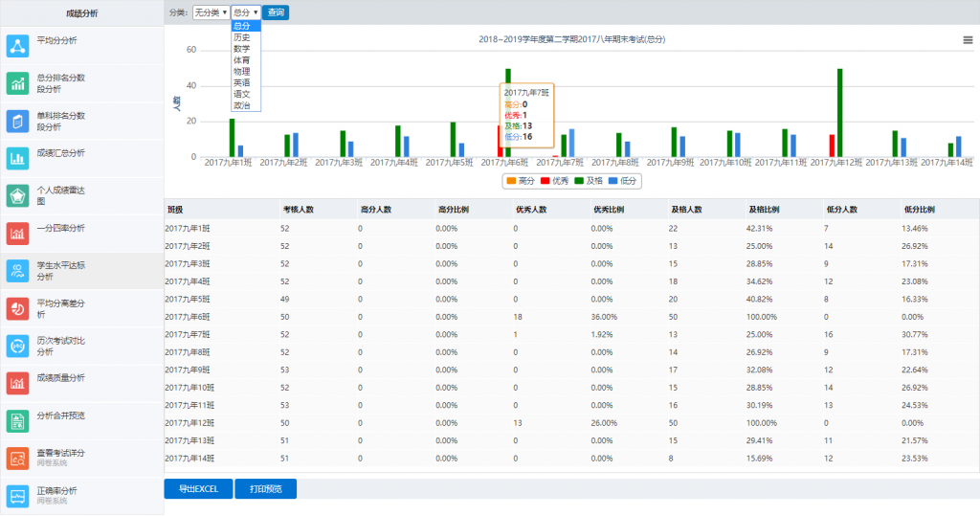This screenshot has height=516, width=980.
Task: Open 总分排名分数段分析 icon in sidebar
Action: pyautogui.click(x=18, y=83)
